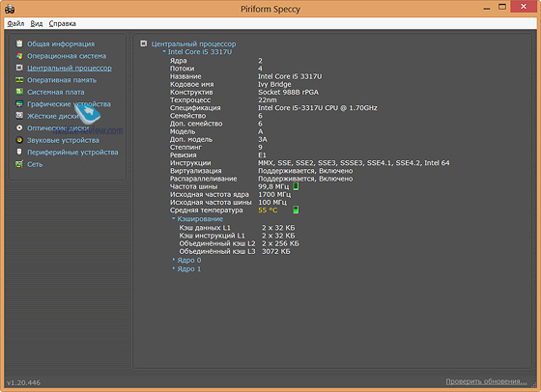The height and width of the screenshot is (392, 541).
Task: Open the Справка menu
Action: click(62, 24)
